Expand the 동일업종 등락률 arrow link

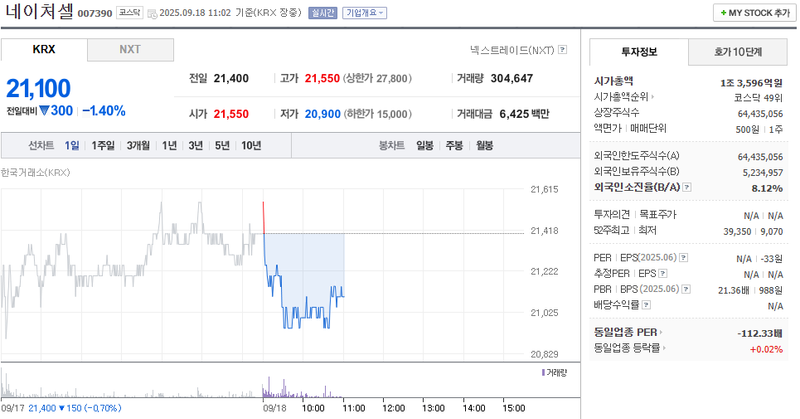tap(630, 348)
